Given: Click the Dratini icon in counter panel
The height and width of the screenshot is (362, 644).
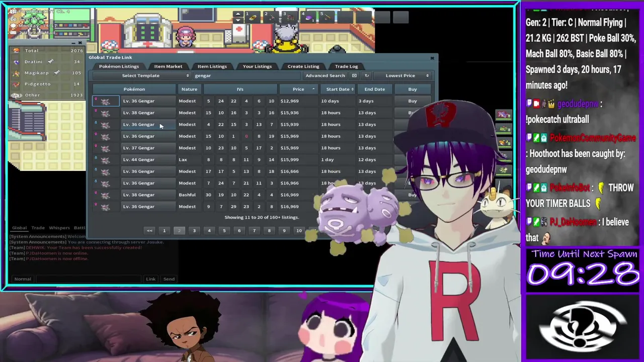Looking at the screenshot, I should click(17, 61).
